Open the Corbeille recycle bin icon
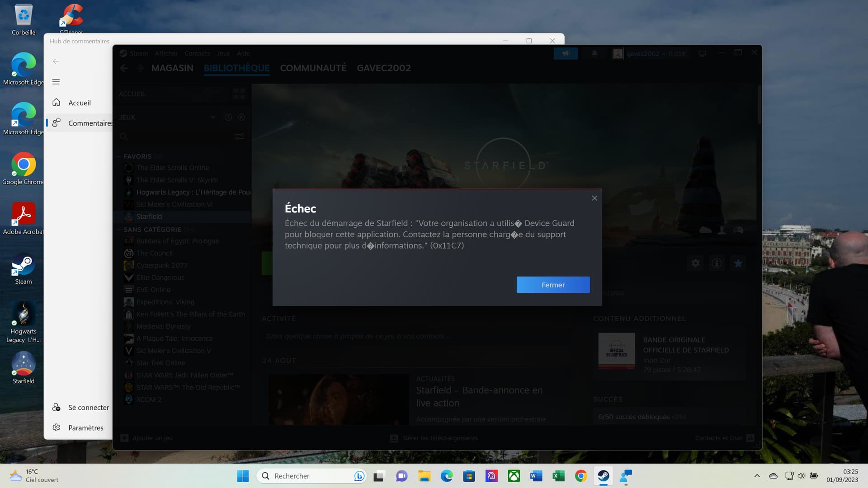 [24, 20]
